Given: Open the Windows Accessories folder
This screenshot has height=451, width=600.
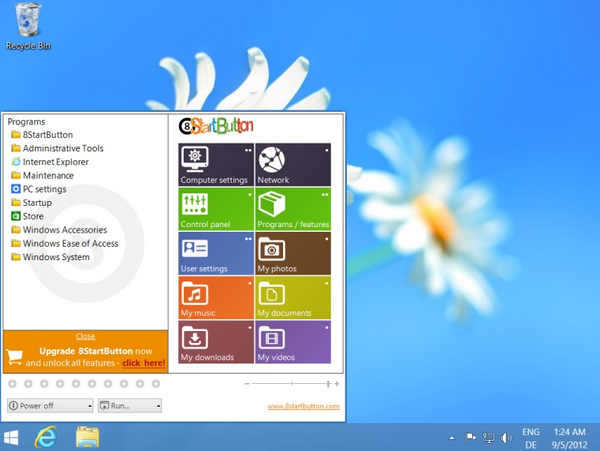Looking at the screenshot, I should [59, 230].
